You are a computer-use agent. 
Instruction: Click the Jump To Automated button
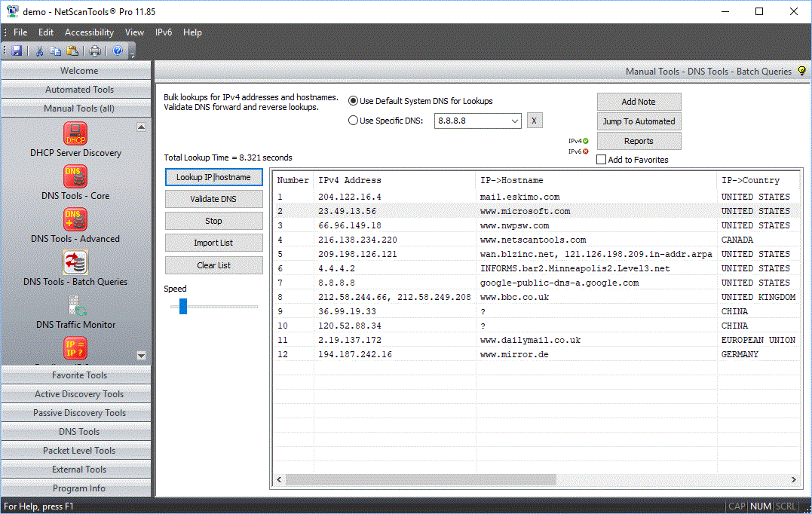coord(639,121)
